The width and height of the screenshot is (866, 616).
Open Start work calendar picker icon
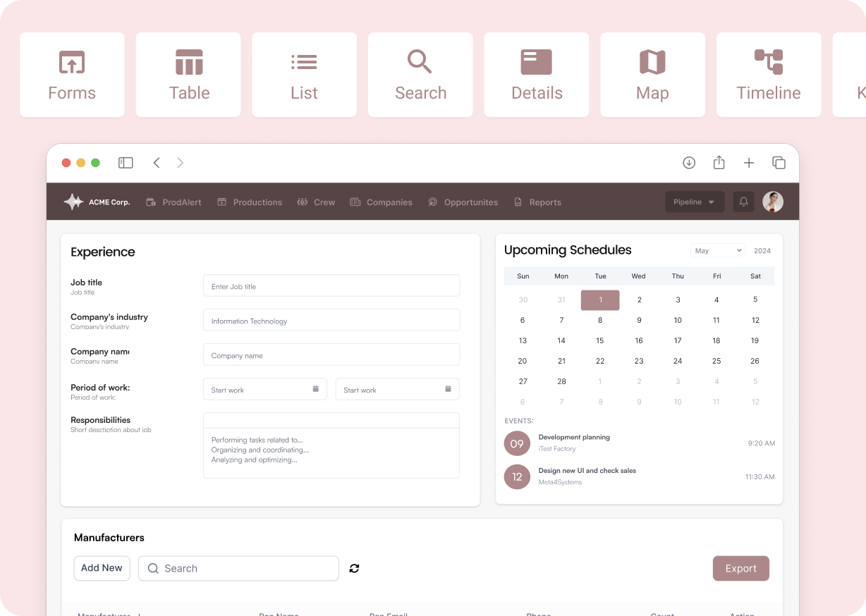coord(315,389)
